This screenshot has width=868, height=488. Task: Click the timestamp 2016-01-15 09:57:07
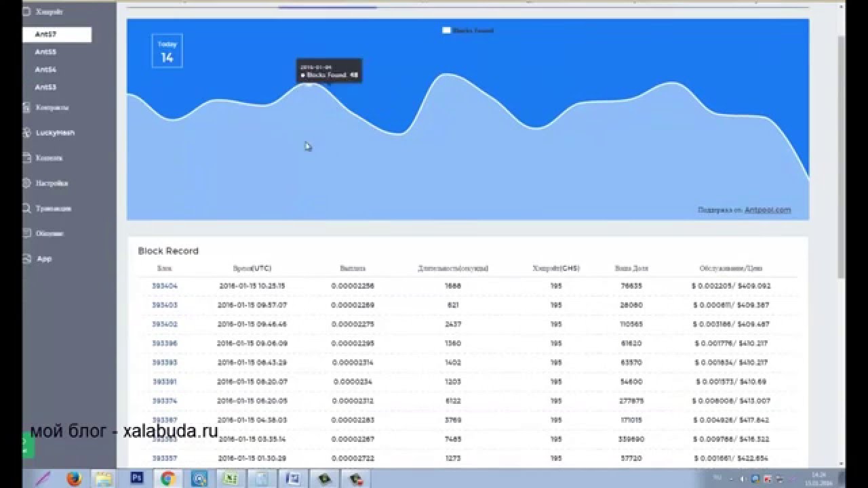(x=252, y=305)
